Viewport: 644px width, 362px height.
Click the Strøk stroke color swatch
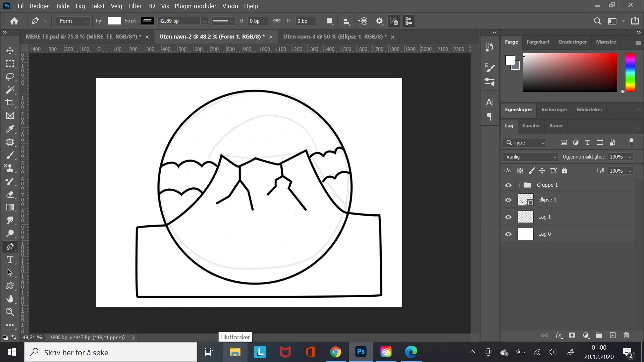[147, 21]
